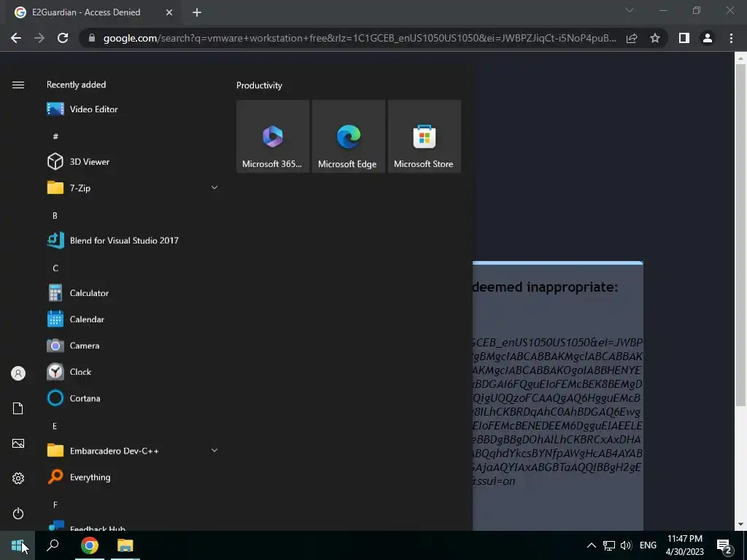Click the Power icon in Start
This screenshot has width=747, height=560.
pos(18,513)
